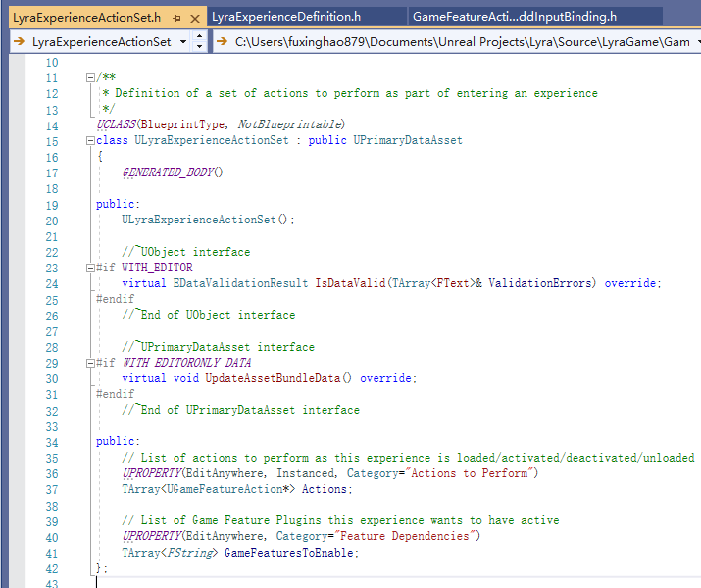Click line number 37 in the margin
The image size is (701, 588).
(52, 490)
